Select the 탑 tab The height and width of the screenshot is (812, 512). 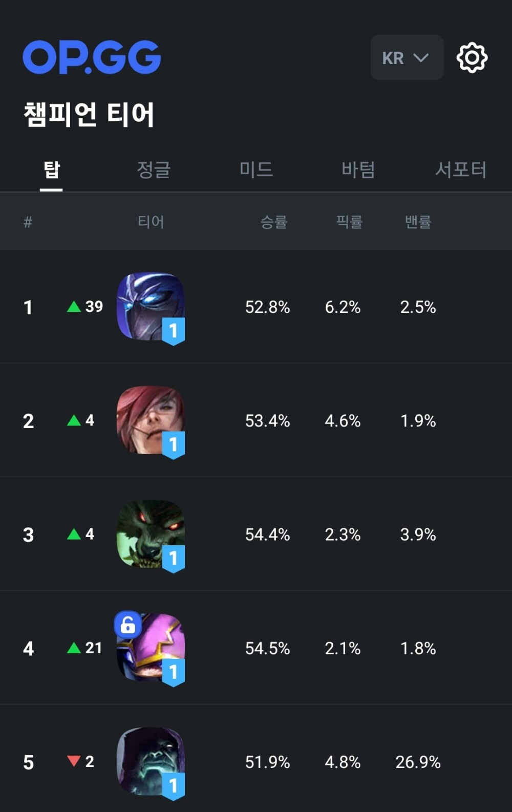pyautogui.click(x=51, y=170)
